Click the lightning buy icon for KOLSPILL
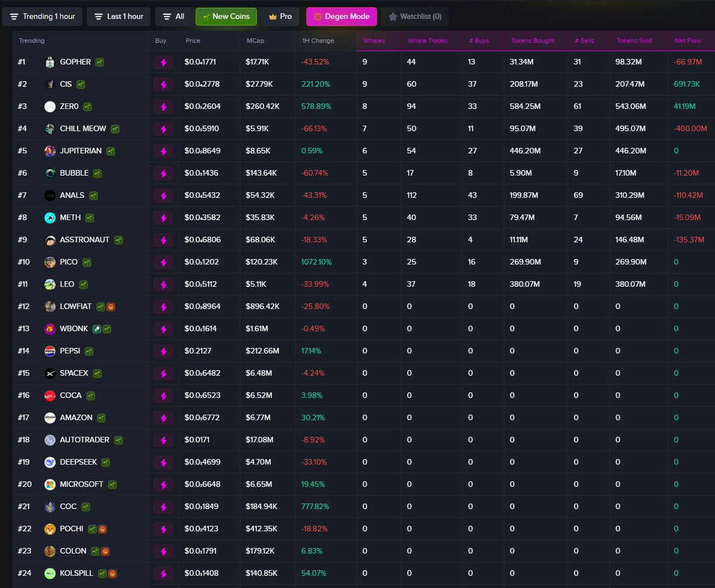This screenshot has width=715, height=588. [x=163, y=573]
